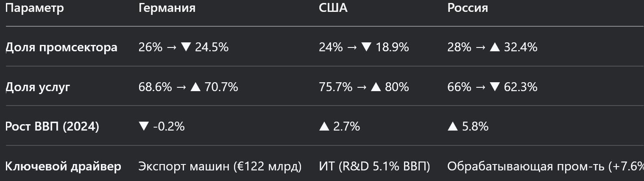Click the down triangle before 62.3%
The width and height of the screenshot is (644, 181).
(495, 87)
